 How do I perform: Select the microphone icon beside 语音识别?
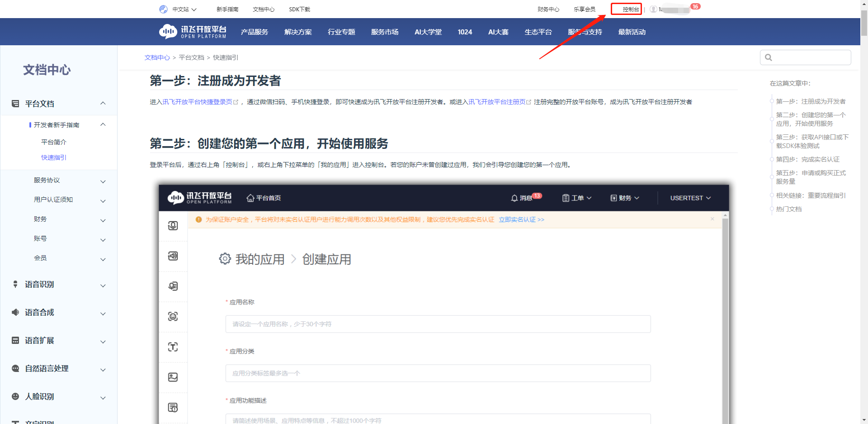click(15, 284)
